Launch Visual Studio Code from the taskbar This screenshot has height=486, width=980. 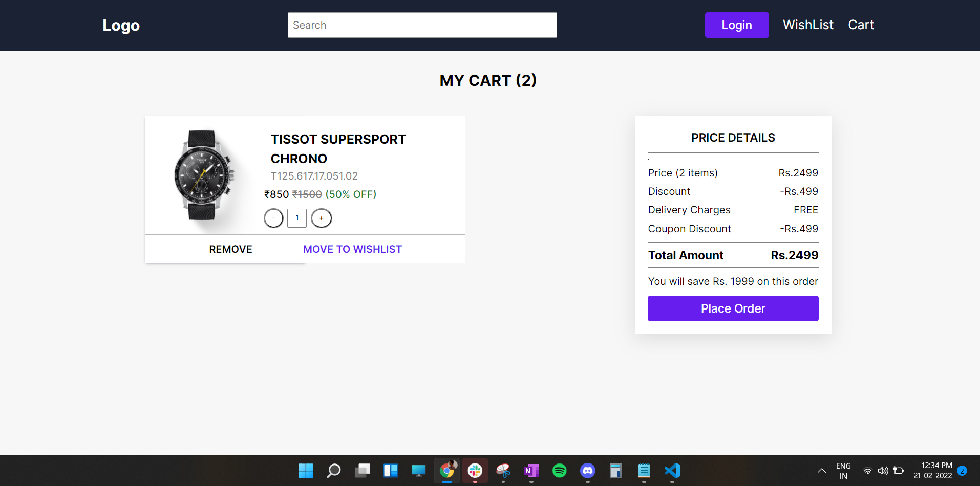pyautogui.click(x=672, y=471)
